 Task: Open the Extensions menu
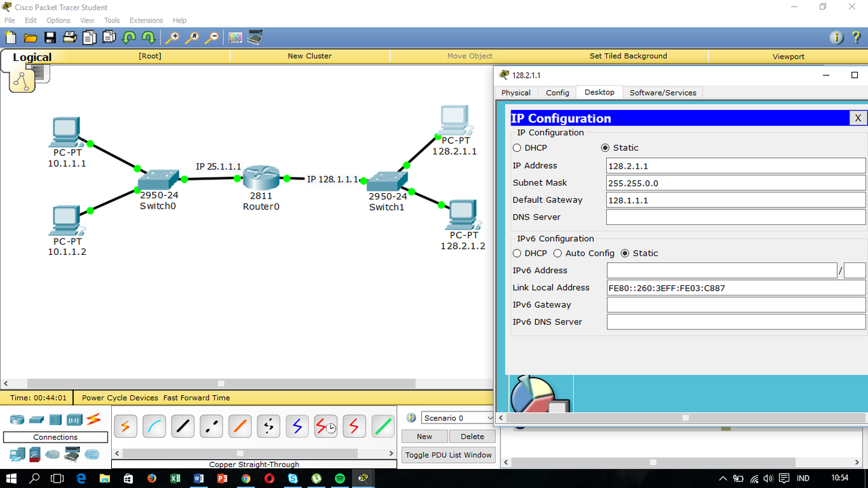(146, 20)
